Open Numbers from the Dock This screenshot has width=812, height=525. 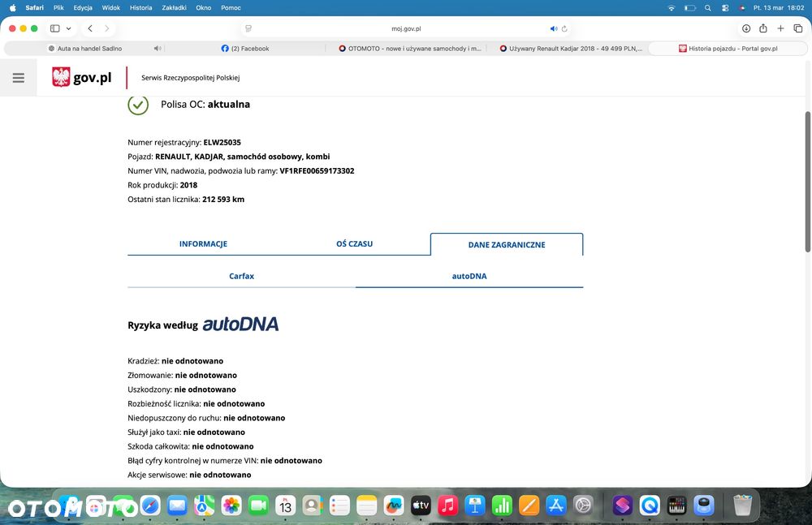502,506
